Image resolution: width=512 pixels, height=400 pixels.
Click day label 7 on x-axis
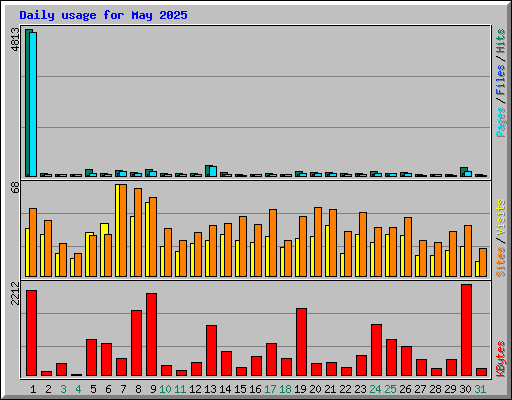click(123, 389)
